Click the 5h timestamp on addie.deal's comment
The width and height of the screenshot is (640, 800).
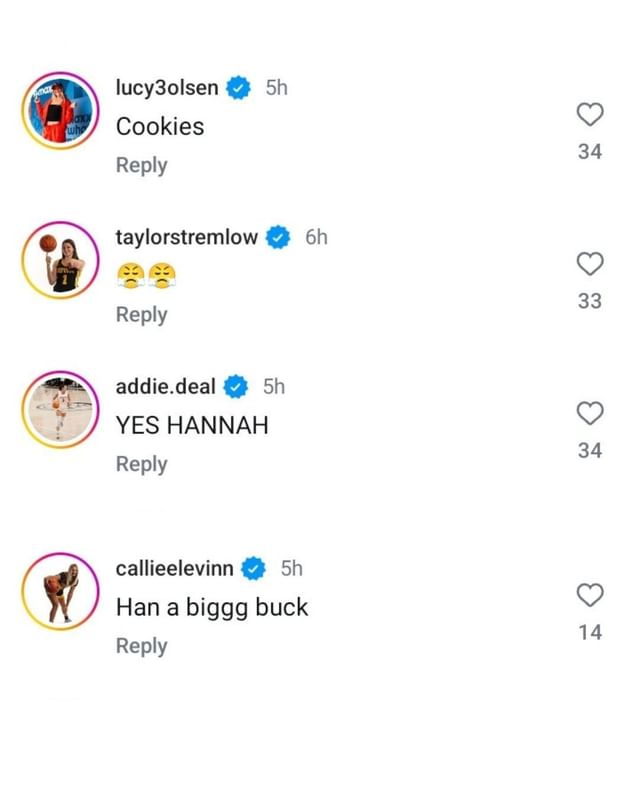click(x=271, y=386)
